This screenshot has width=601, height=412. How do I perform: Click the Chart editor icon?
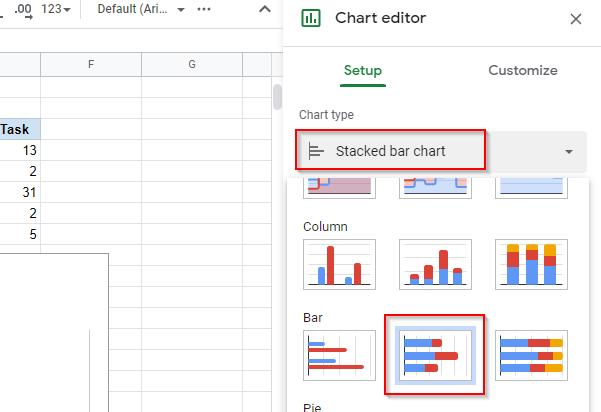(x=311, y=18)
